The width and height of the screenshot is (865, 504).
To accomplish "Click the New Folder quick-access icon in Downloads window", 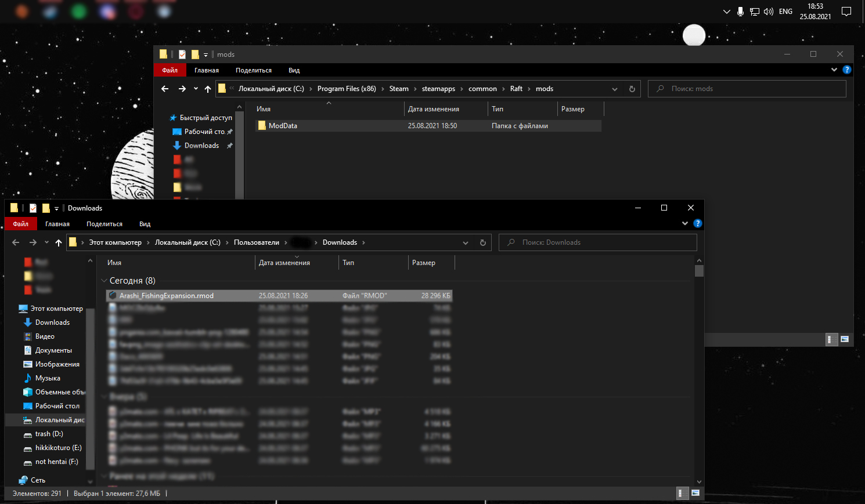I will (46, 208).
